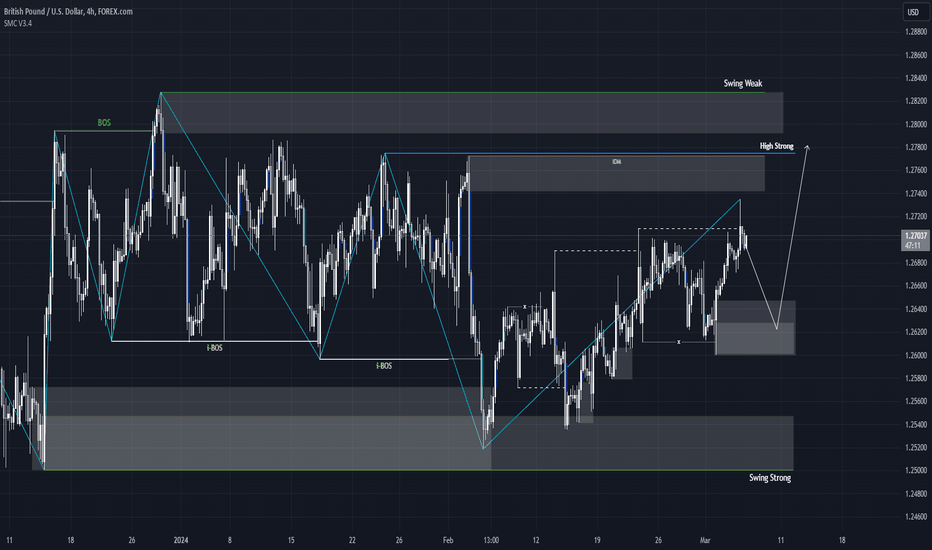Click the Feb date axis label
This screenshot has height=550, width=932.
448,540
